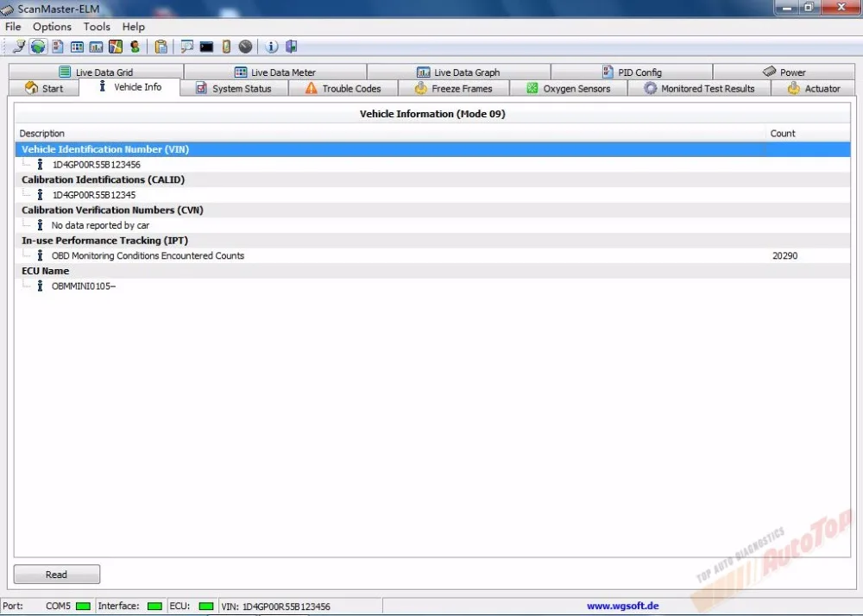Image resolution: width=863 pixels, height=616 pixels.
Task: Click the Interface green status indicator
Action: pos(155,607)
